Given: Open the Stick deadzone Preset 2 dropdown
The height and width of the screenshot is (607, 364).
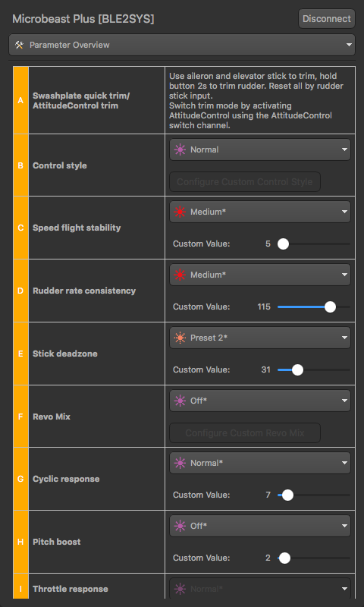Looking at the screenshot, I should pos(260,338).
